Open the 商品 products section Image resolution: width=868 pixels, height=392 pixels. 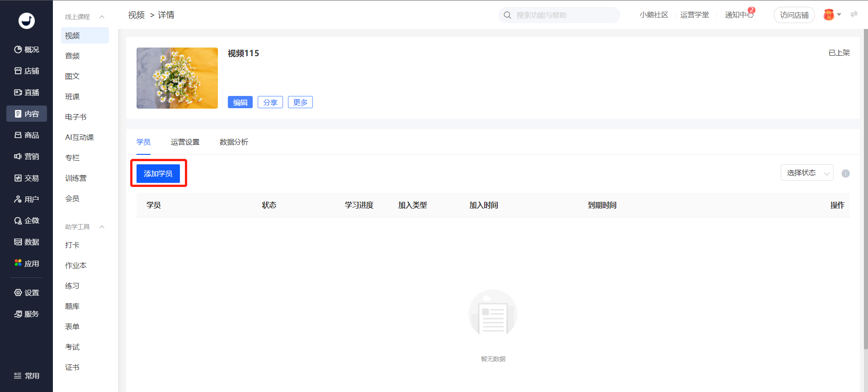(x=27, y=135)
